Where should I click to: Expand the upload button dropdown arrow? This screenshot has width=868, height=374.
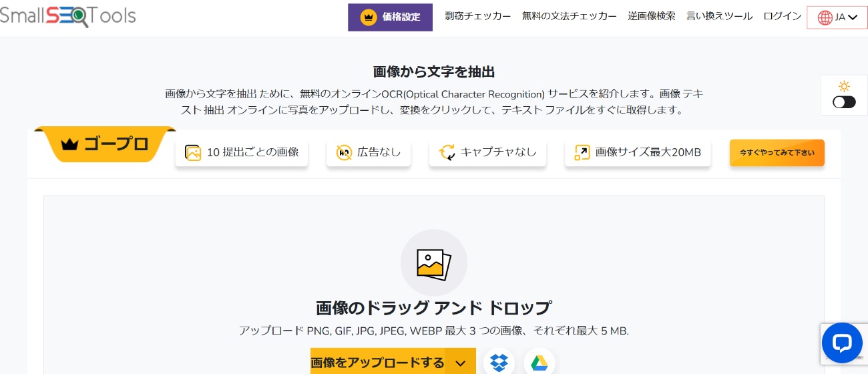(x=461, y=363)
